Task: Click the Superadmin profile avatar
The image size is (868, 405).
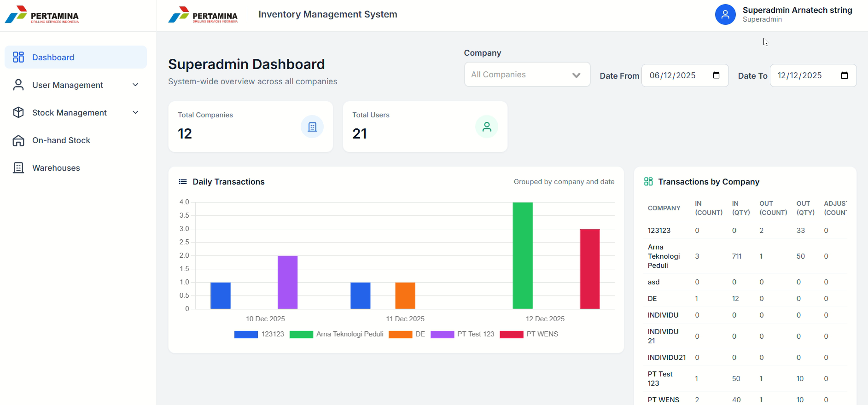Action: (725, 15)
